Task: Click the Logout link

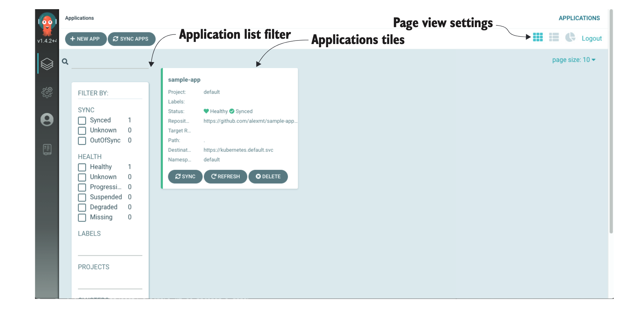Action: (591, 38)
